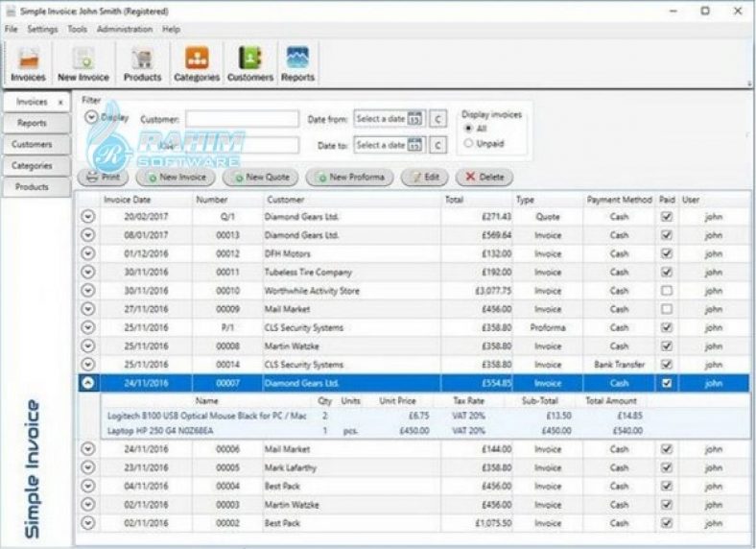
Task: Open the Customers toolbar icon
Action: [249, 63]
